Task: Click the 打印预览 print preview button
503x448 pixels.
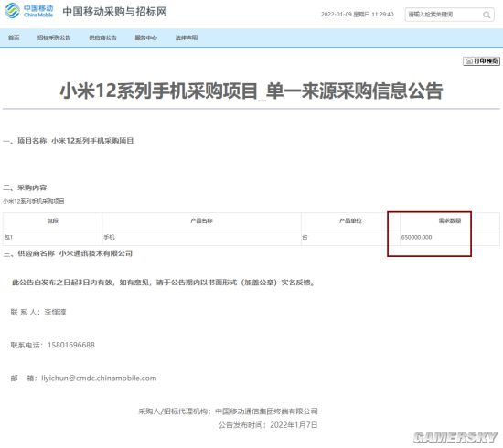Action: 481,61
